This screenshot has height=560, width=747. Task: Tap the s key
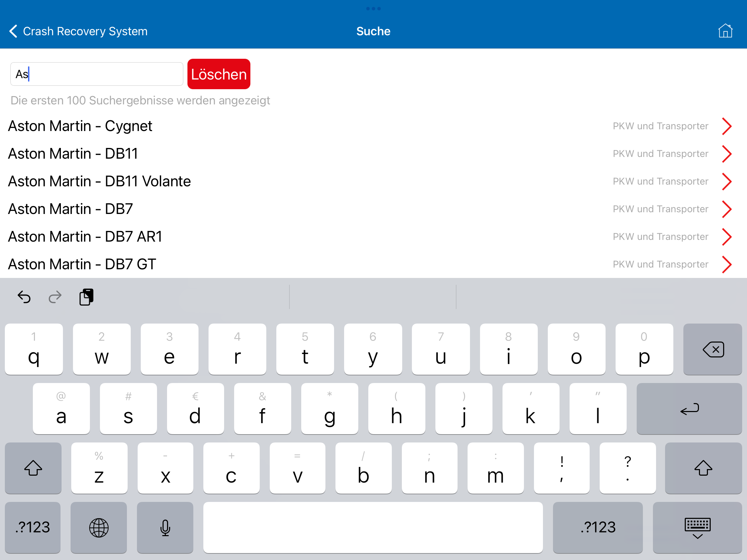[x=128, y=409]
